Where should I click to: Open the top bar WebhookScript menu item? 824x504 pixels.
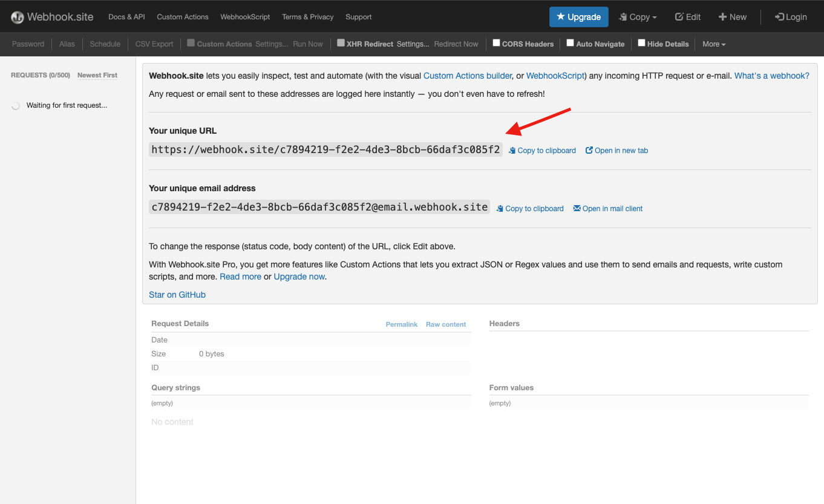(245, 17)
